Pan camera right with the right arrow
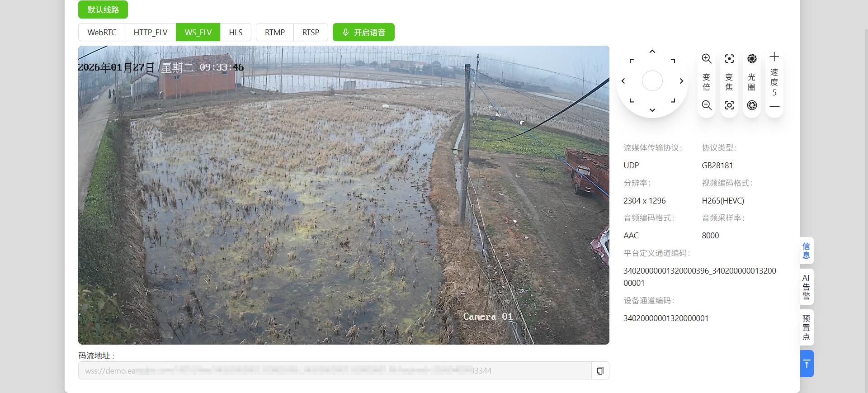The width and height of the screenshot is (868, 393). coord(681,81)
